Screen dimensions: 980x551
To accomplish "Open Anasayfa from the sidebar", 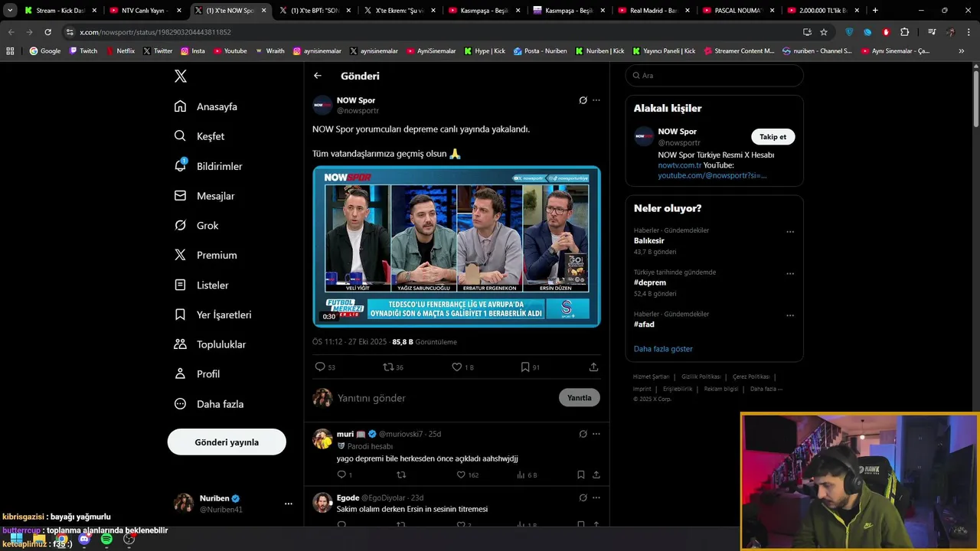I will pyautogui.click(x=205, y=106).
